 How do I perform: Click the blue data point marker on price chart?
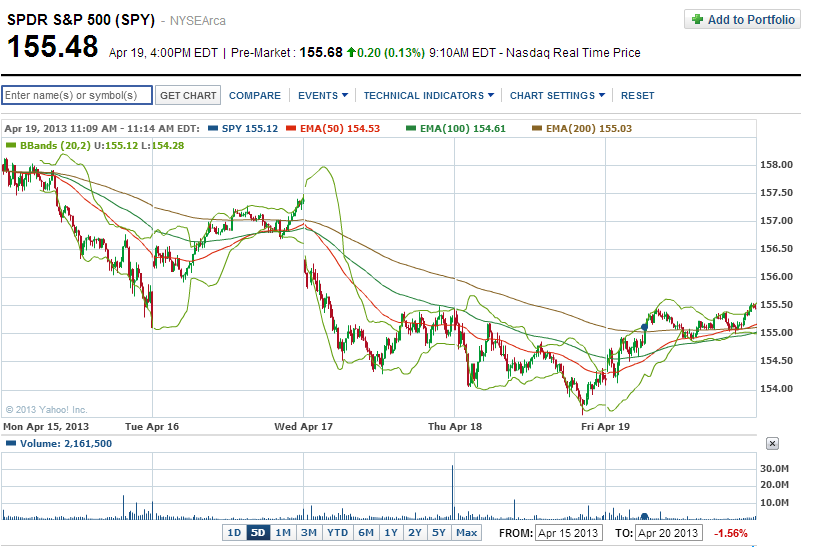tap(644, 327)
